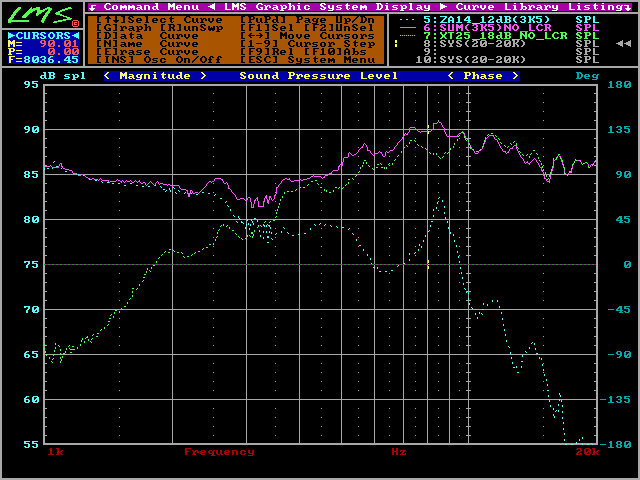Click the cyan dotted line sample for curve 5

(407, 20)
